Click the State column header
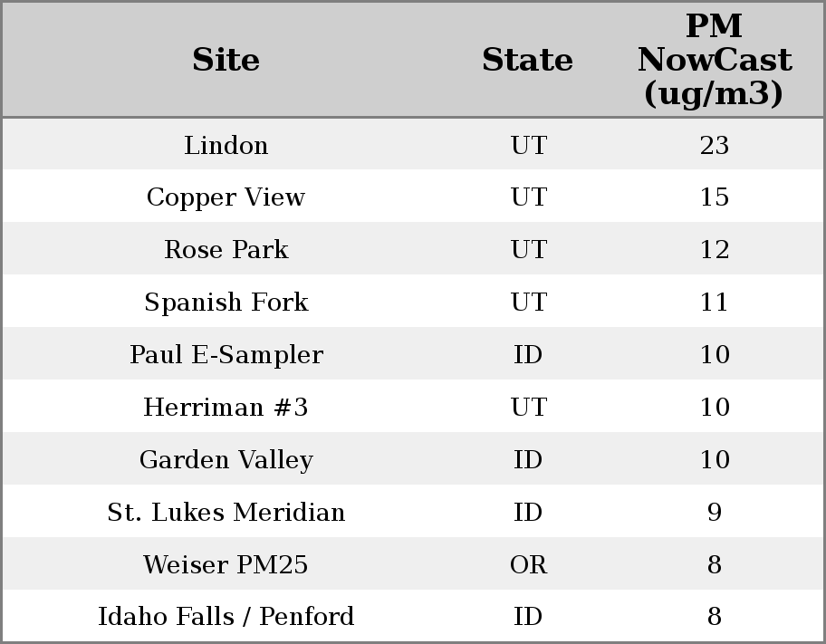Screen dimensions: 826x644 click(527, 60)
